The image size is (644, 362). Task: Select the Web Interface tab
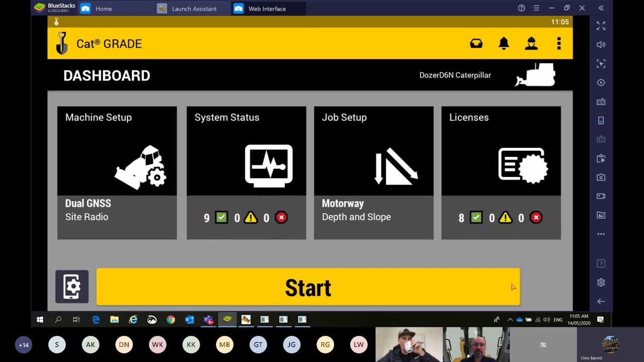coord(268,9)
